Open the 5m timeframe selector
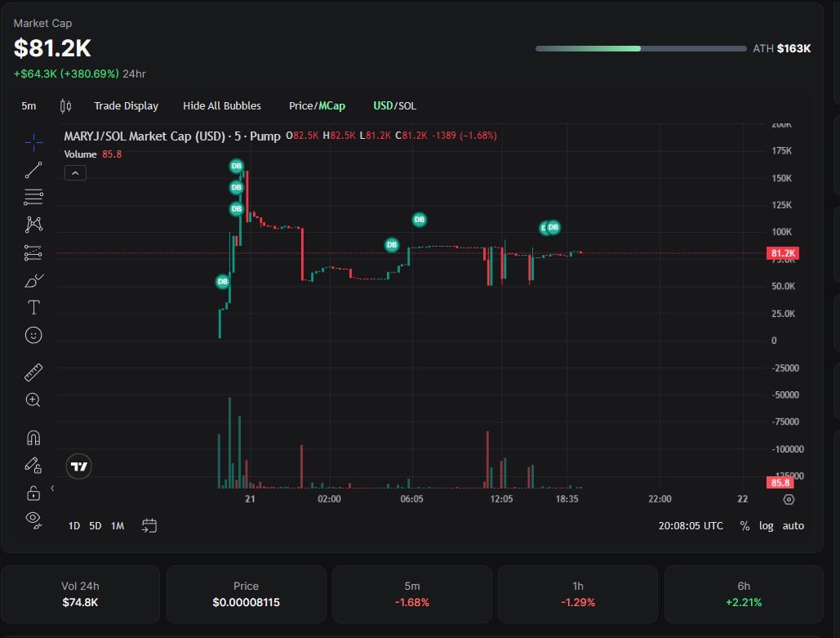This screenshot has height=638, width=840. tap(29, 105)
